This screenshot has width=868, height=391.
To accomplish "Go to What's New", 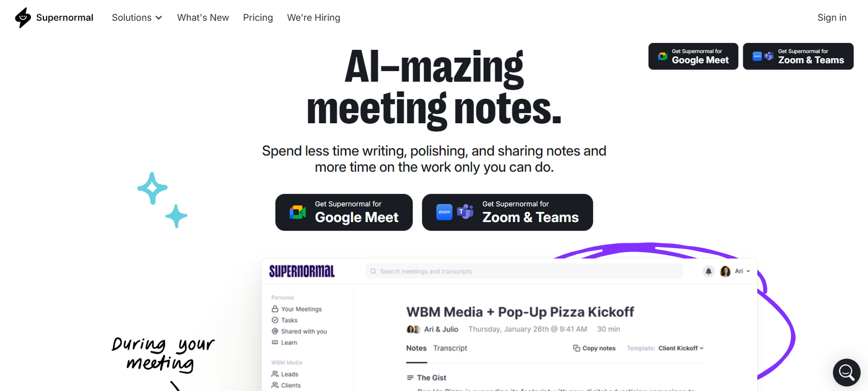I will click(x=203, y=17).
